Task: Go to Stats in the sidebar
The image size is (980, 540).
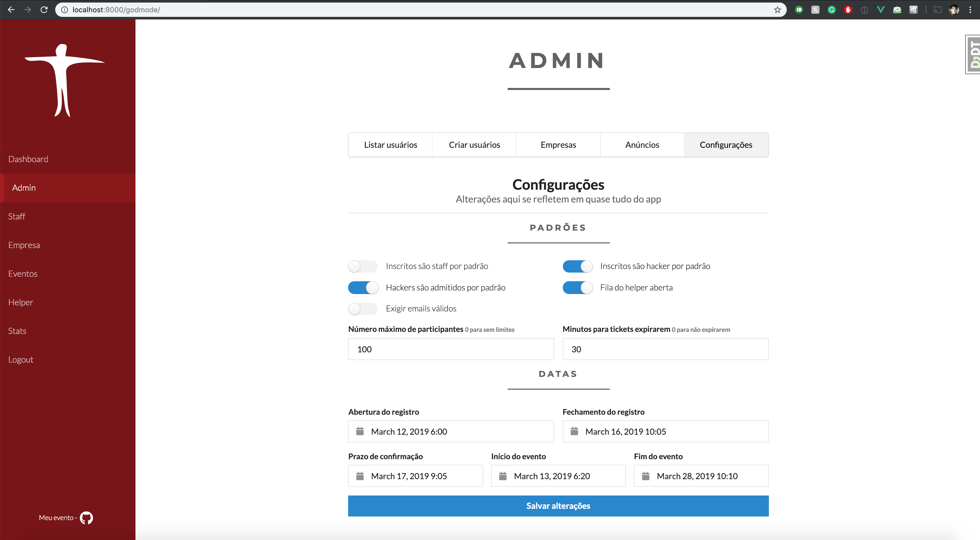Action: tap(17, 331)
